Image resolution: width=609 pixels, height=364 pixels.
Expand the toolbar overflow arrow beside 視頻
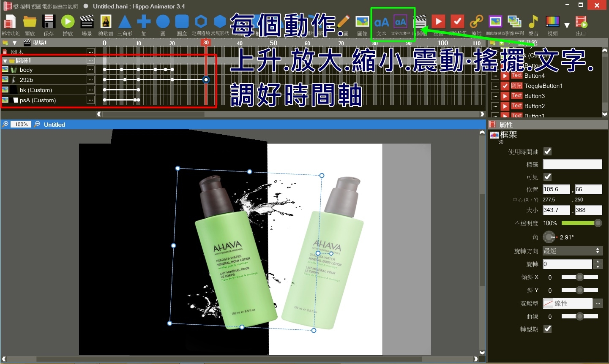pyautogui.click(x=567, y=25)
